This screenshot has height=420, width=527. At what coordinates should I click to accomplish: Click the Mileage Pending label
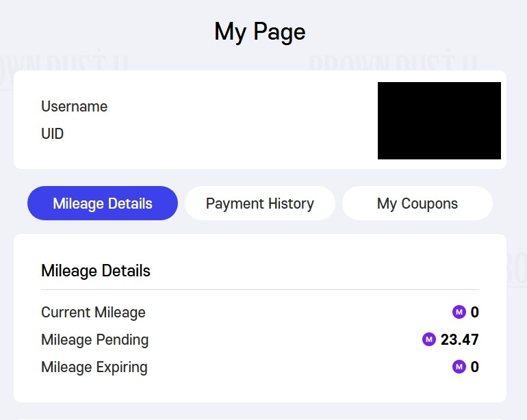click(94, 340)
